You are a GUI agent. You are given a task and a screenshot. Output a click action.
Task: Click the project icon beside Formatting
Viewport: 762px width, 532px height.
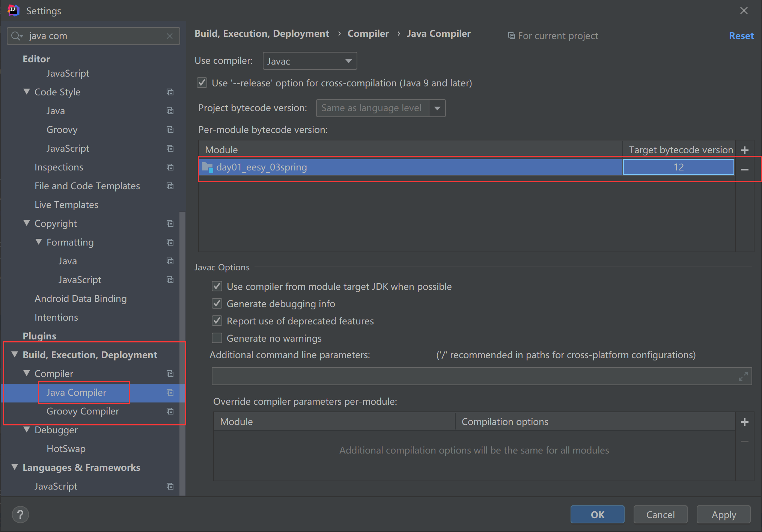[170, 242]
